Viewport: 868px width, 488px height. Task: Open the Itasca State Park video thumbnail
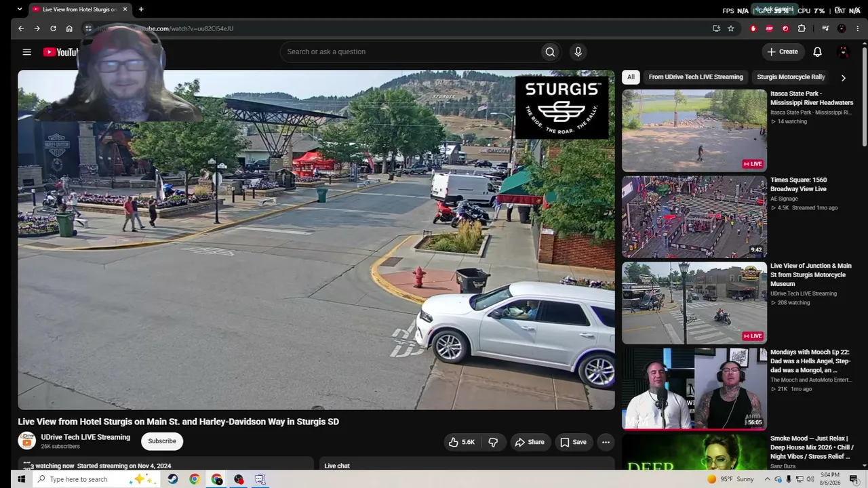click(694, 130)
